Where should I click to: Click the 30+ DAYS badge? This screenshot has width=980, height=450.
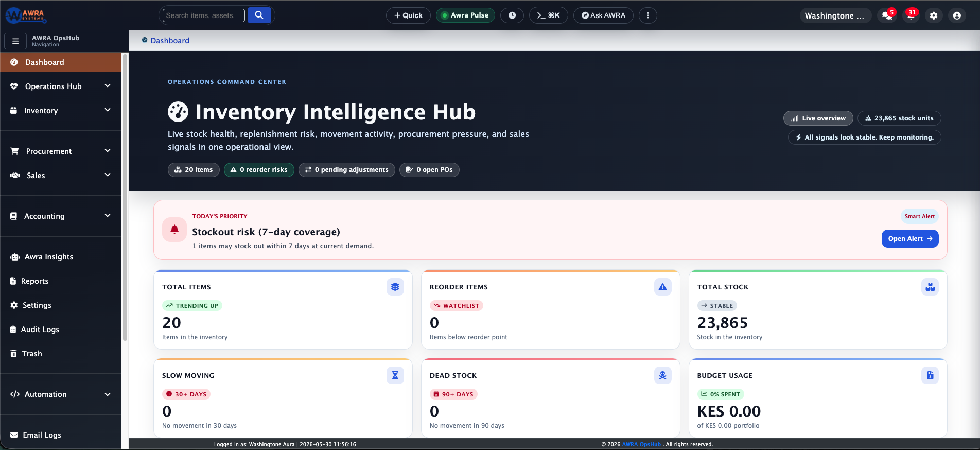pyautogui.click(x=186, y=394)
